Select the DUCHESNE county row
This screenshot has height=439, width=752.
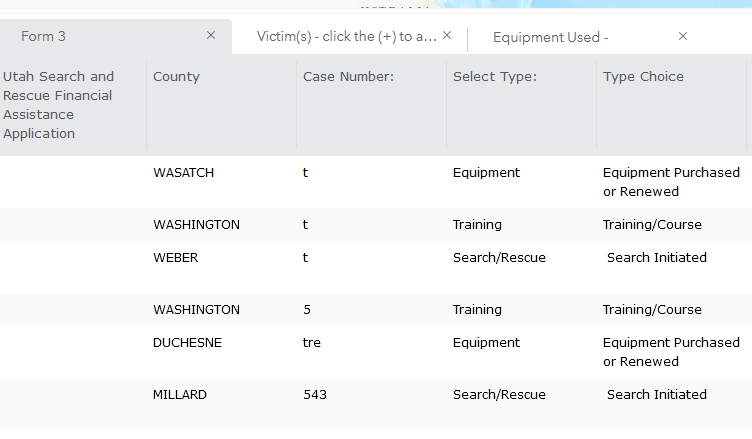188,343
